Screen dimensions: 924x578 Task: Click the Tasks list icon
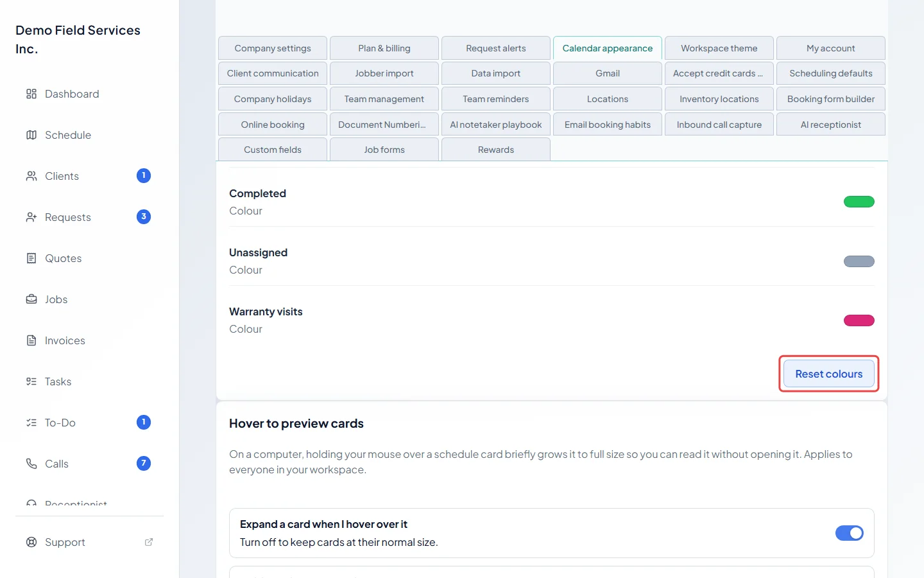(31, 381)
